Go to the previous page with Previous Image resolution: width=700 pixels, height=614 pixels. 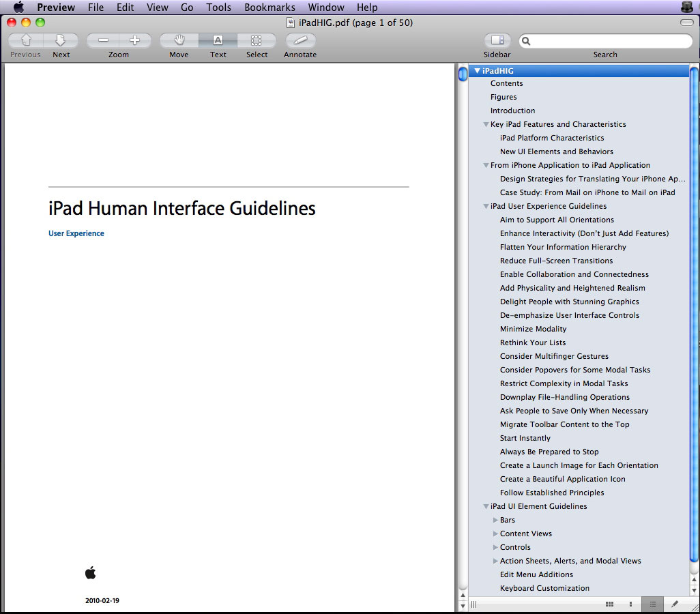(x=26, y=41)
